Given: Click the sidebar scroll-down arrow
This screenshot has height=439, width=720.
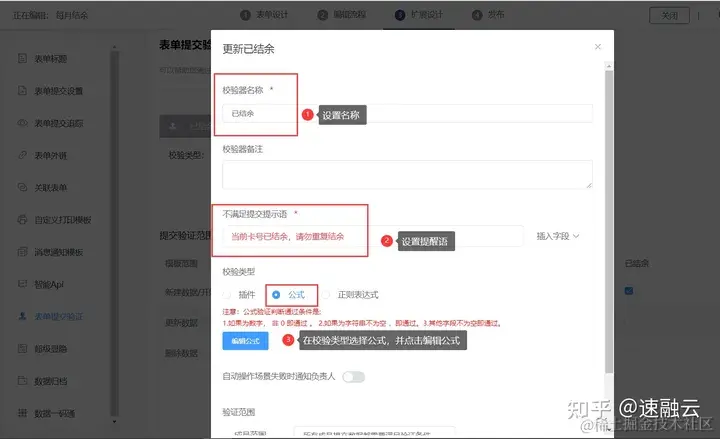Looking at the screenshot, I should tap(114, 422).
